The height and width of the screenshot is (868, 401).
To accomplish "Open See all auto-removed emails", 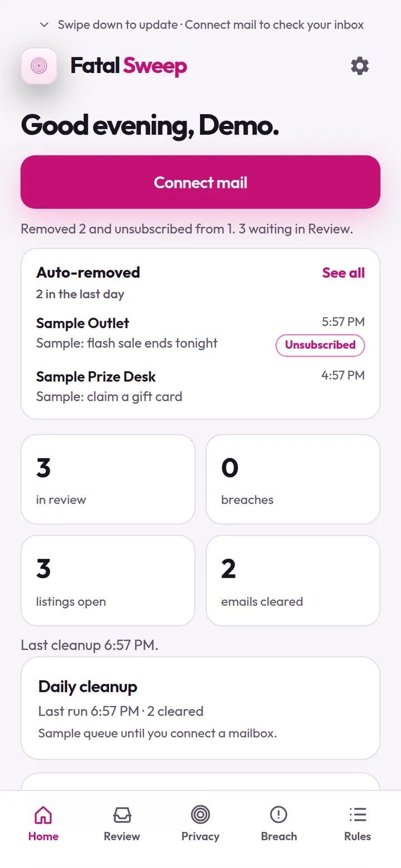I will pyautogui.click(x=344, y=272).
